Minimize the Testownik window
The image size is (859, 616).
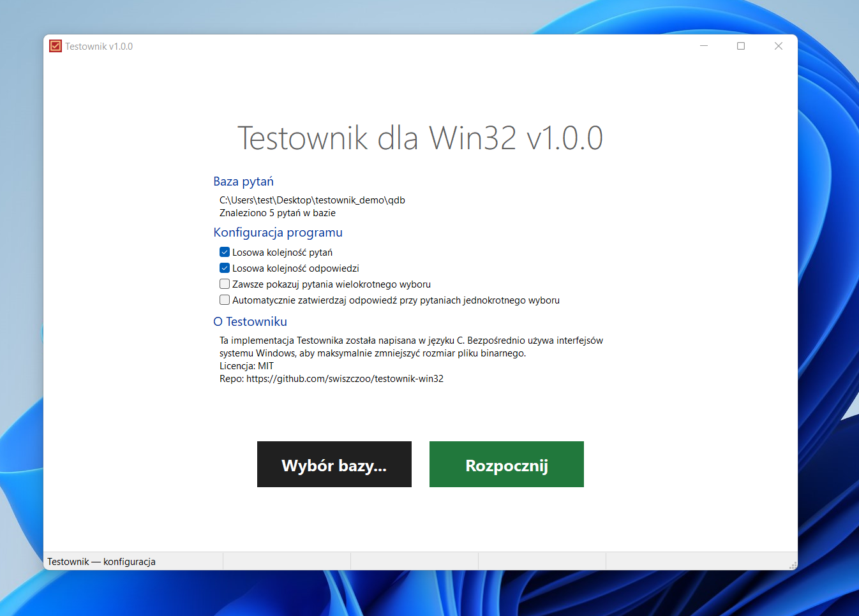click(x=704, y=46)
